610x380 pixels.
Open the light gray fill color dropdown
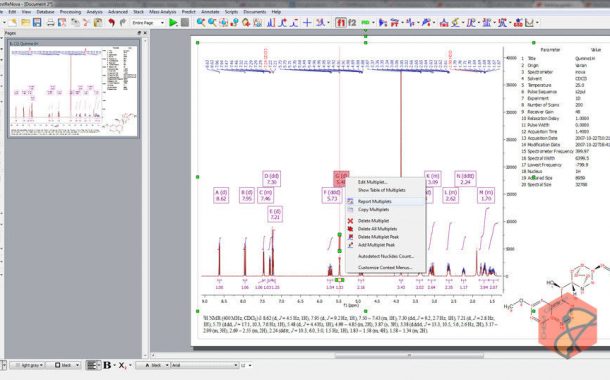[27, 365]
